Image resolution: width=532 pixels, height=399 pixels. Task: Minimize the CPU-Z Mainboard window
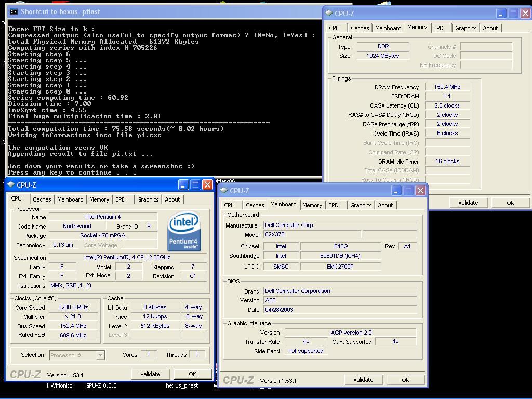(396, 191)
